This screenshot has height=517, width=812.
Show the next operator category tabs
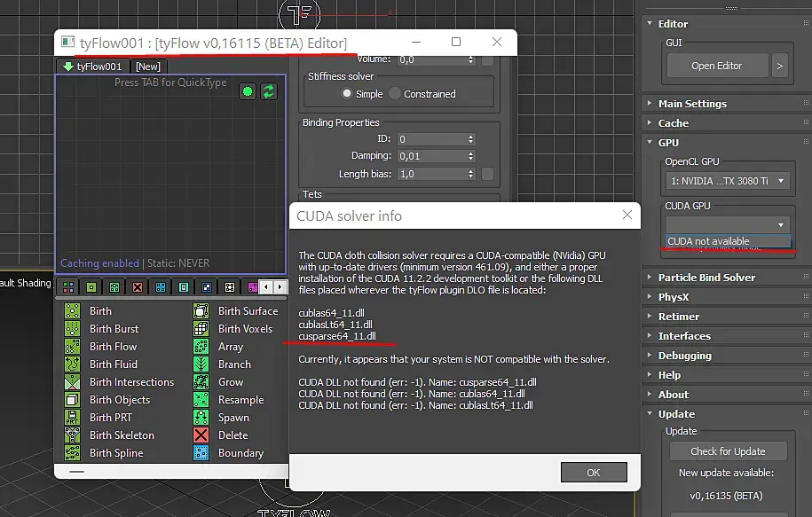280,286
